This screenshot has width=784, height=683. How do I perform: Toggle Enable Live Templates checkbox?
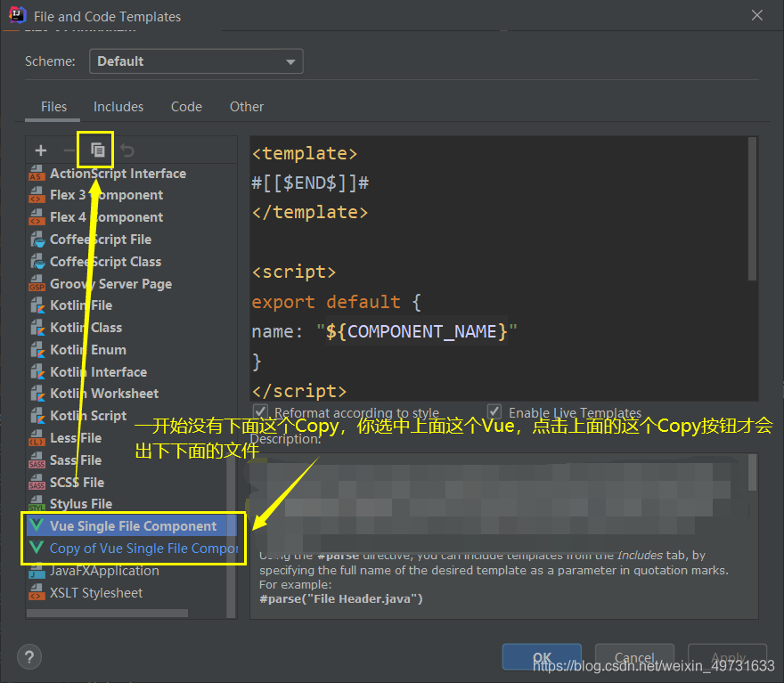[x=494, y=411]
